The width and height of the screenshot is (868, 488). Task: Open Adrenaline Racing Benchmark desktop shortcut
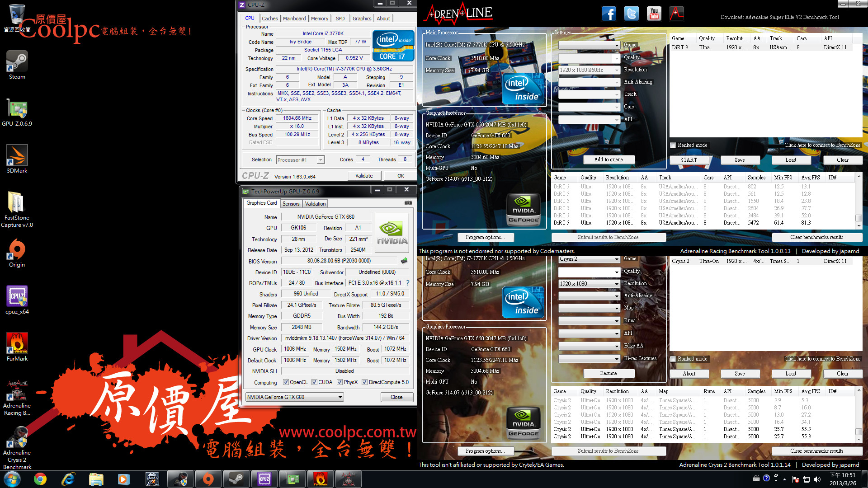(x=17, y=397)
